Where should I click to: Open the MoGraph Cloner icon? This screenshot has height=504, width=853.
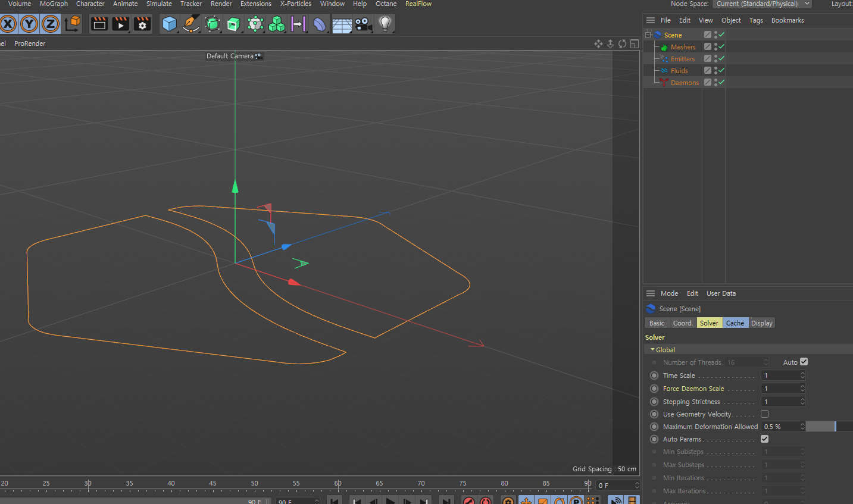point(255,24)
